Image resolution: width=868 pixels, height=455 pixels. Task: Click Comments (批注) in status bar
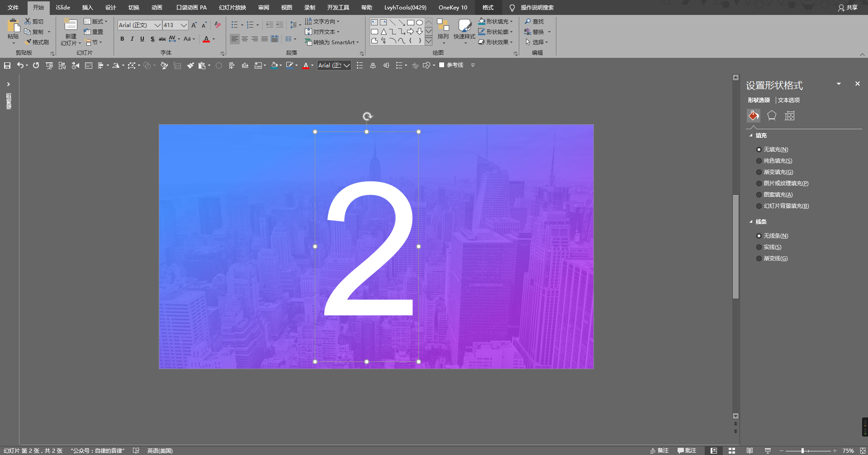click(687, 450)
